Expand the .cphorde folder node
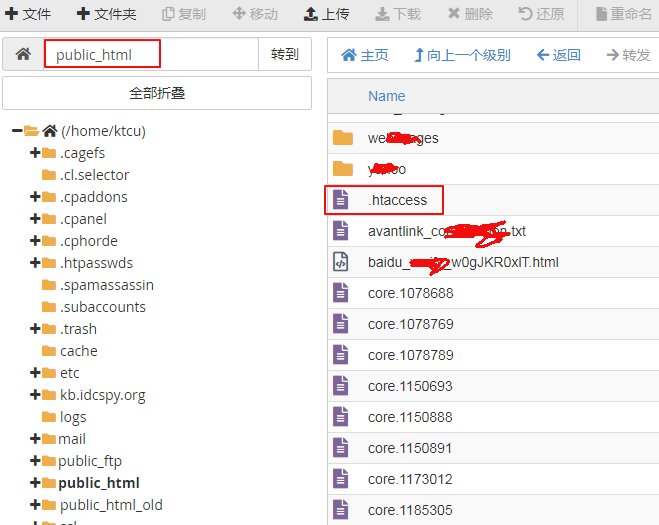 (35, 240)
